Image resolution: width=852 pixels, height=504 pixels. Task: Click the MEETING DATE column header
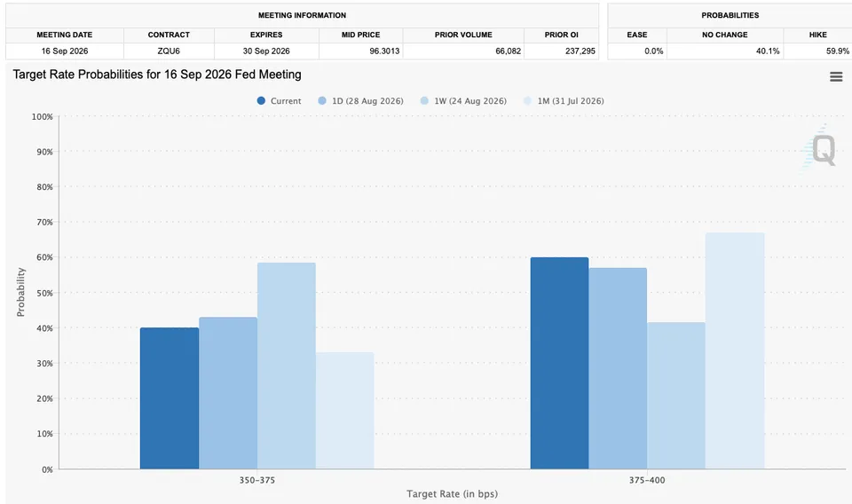pos(65,35)
